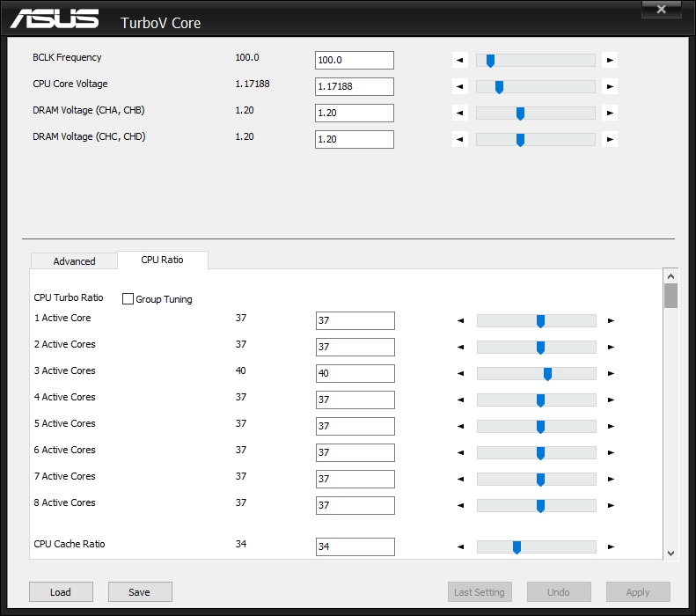Lower 2 Active Cores ratio left arrow
The width and height of the screenshot is (696, 616).
[461, 347]
